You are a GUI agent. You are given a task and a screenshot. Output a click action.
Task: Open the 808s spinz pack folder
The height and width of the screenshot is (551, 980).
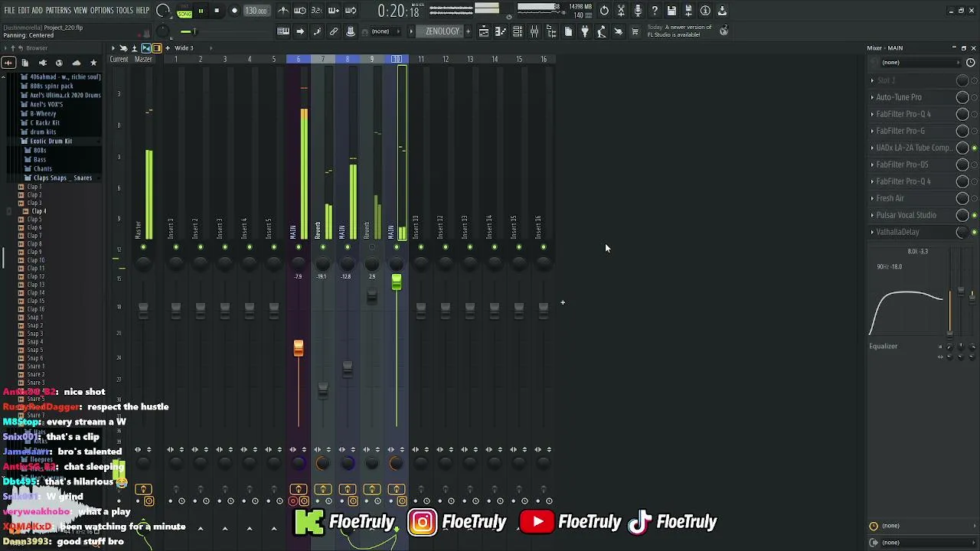(51, 86)
